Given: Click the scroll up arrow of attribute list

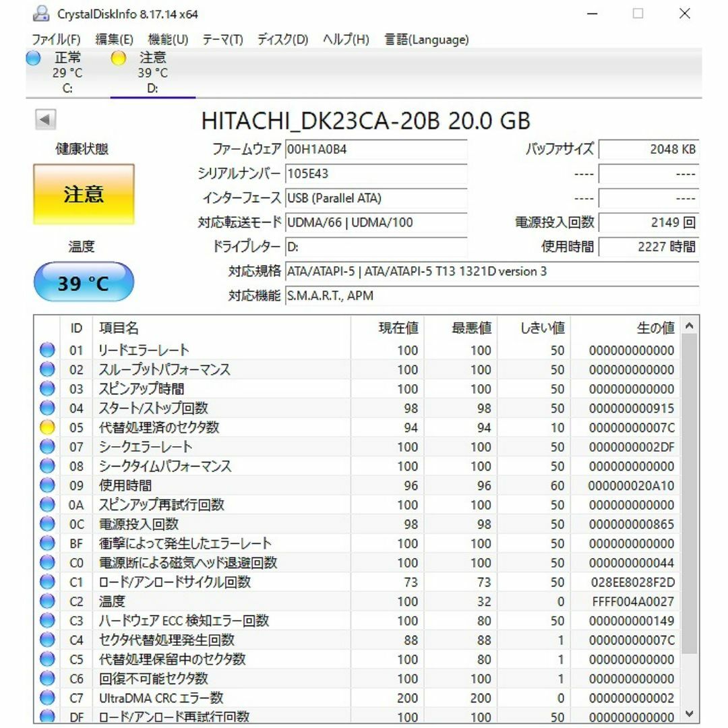Looking at the screenshot, I should 690,326.
